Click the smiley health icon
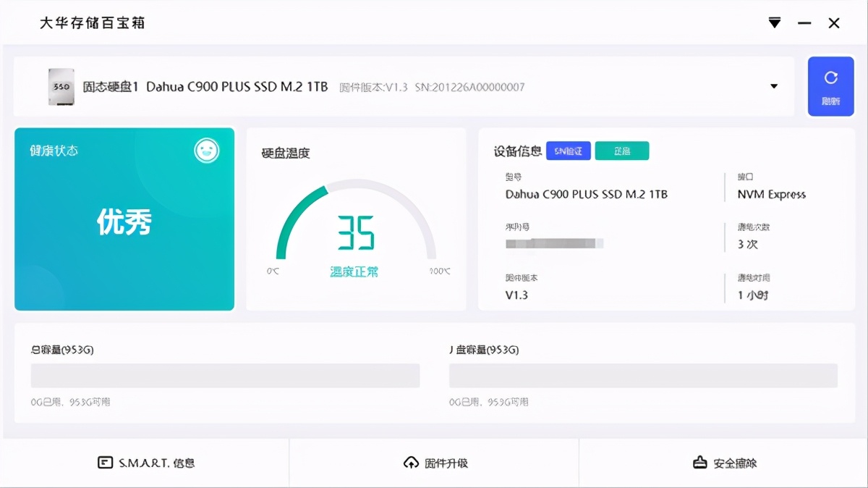The height and width of the screenshot is (488, 868). [208, 150]
